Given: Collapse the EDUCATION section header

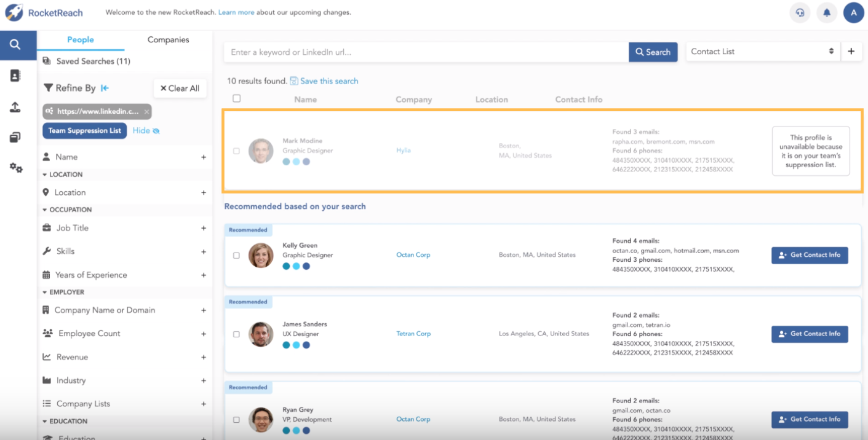Looking at the screenshot, I should click(x=65, y=421).
